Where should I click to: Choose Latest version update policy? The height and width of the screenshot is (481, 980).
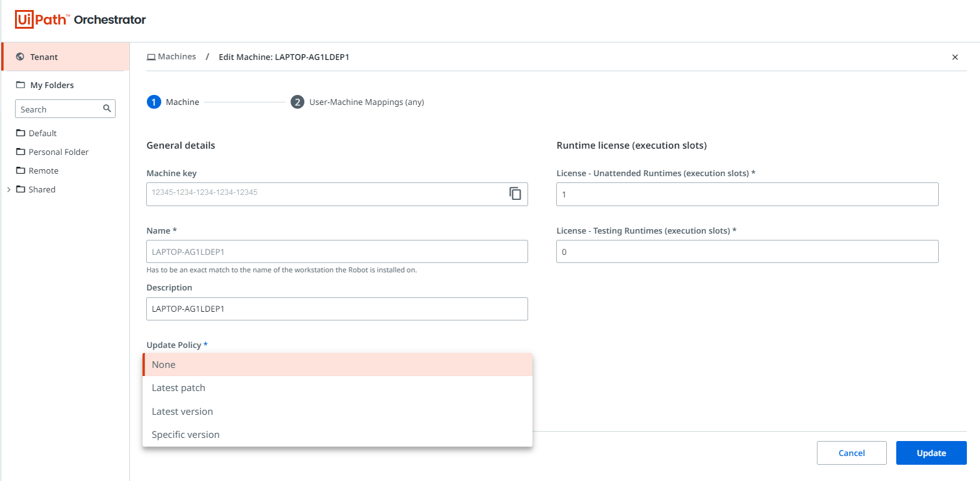[337, 412]
